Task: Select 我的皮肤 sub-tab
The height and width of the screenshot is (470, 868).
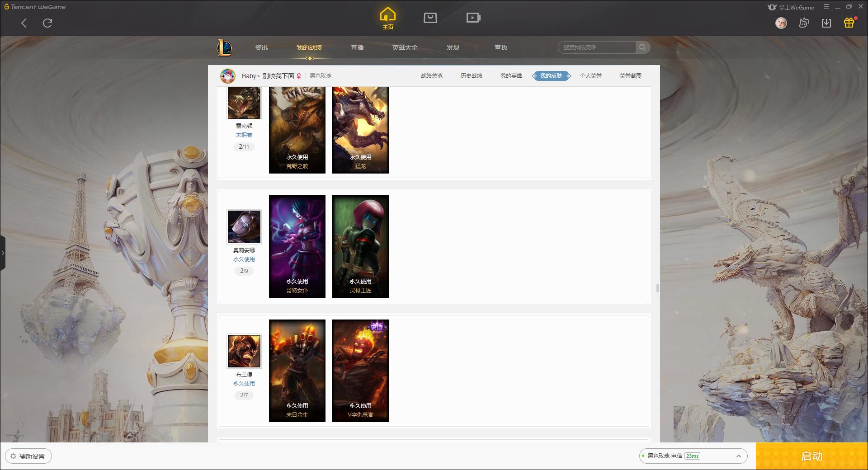Action: [x=551, y=76]
